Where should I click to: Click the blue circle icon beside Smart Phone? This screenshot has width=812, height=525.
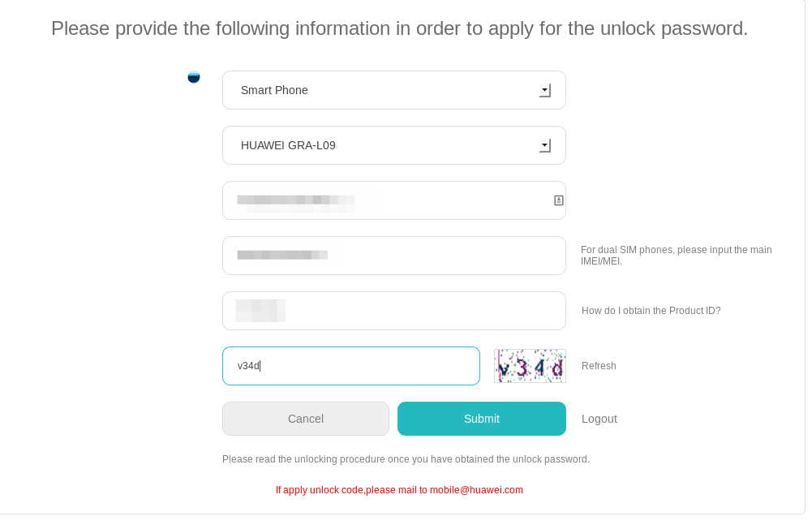tap(194, 77)
